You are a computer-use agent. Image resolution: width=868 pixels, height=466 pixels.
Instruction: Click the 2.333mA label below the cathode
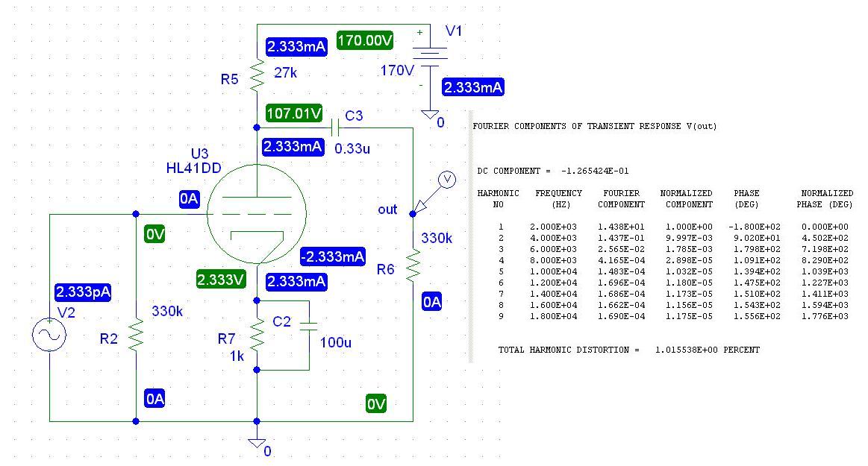pyautogui.click(x=296, y=281)
